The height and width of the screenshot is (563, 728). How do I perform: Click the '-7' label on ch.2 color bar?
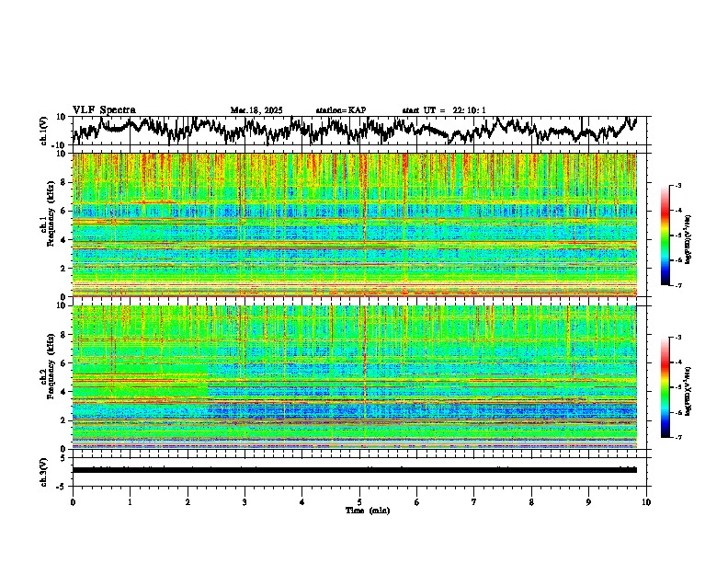[x=678, y=437]
